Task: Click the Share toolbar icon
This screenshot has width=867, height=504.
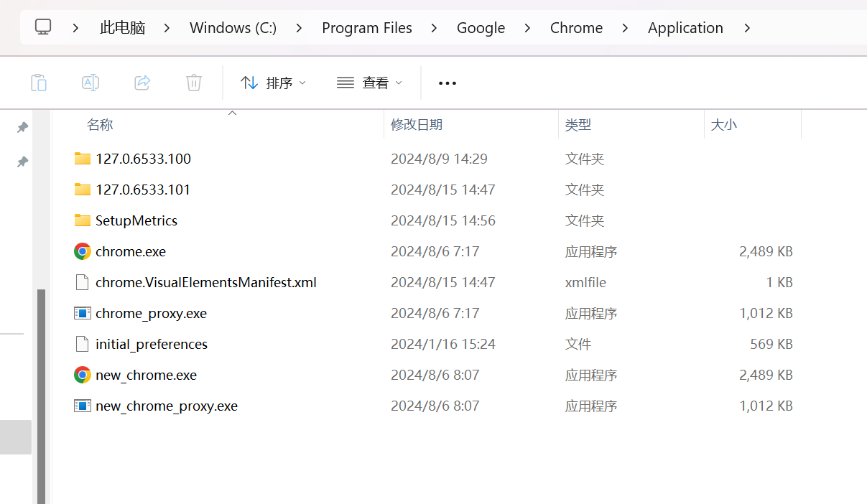Action: (142, 83)
